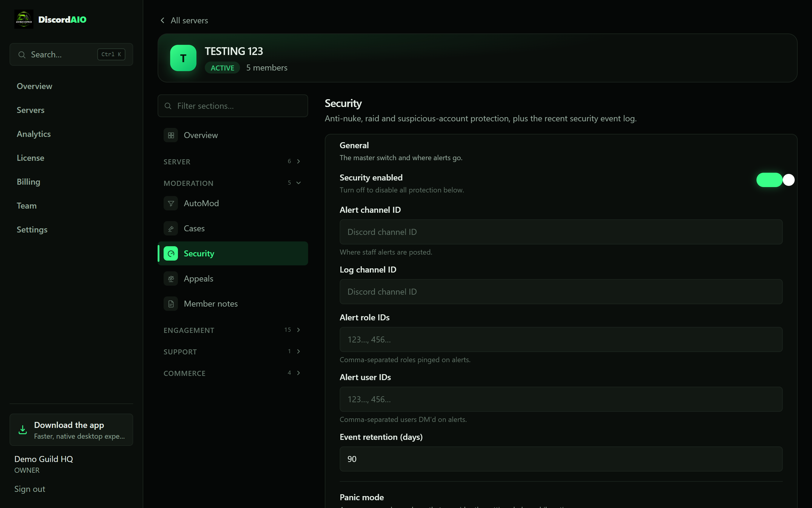Click the Log channel ID field
The width and height of the screenshot is (812, 508).
coord(561,292)
